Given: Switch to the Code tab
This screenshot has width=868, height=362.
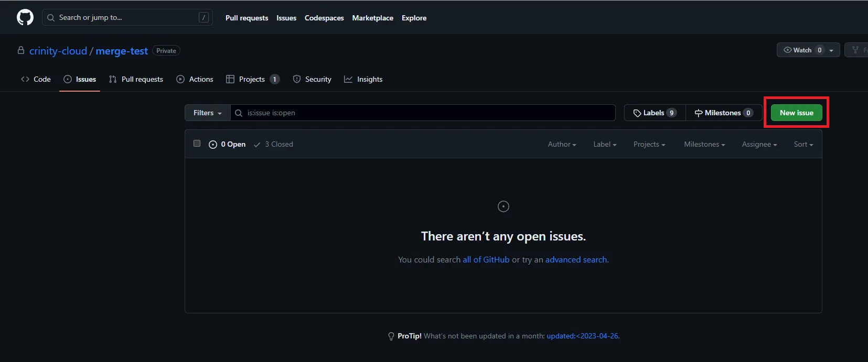Looking at the screenshot, I should pos(36,79).
